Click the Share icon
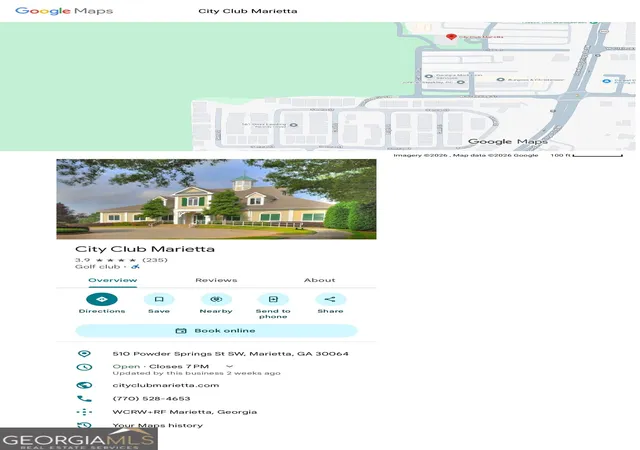 (330, 299)
